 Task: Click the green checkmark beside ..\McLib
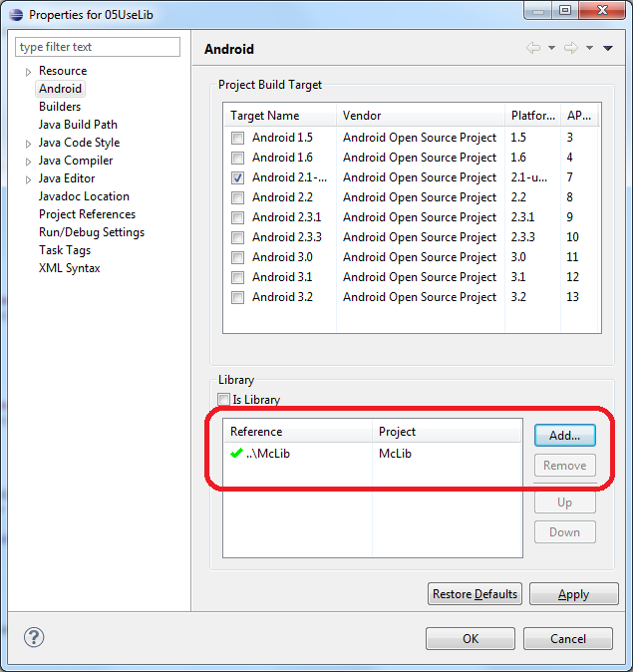tap(236, 453)
